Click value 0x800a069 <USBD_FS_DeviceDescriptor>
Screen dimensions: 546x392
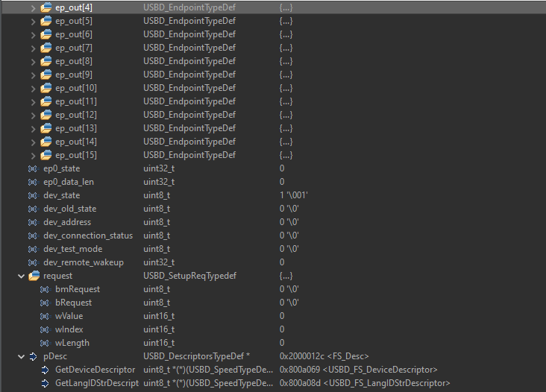point(358,370)
